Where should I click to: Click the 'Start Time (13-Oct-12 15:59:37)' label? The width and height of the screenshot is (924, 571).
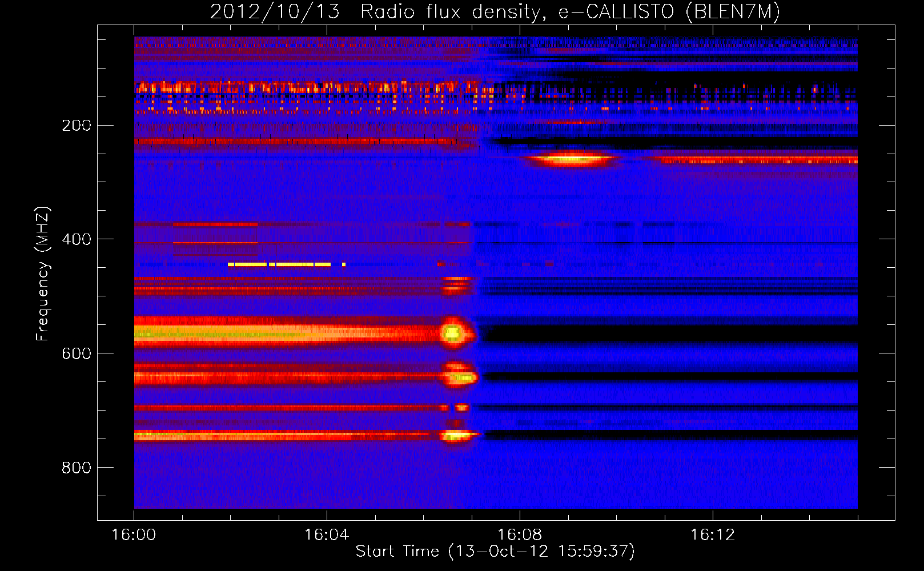click(495, 551)
